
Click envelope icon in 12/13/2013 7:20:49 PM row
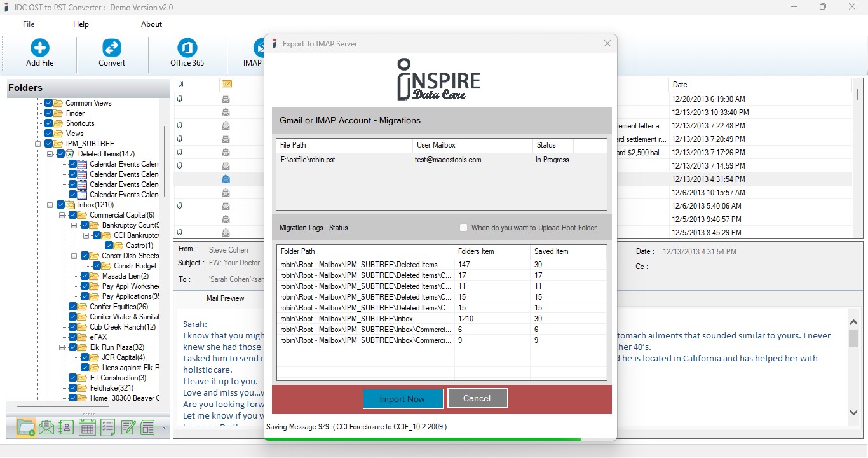tap(226, 139)
